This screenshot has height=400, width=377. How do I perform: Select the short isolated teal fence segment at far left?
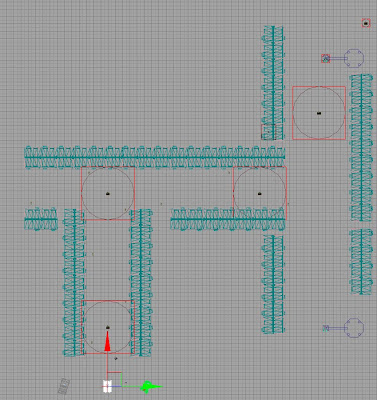pyautogui.click(x=41, y=219)
